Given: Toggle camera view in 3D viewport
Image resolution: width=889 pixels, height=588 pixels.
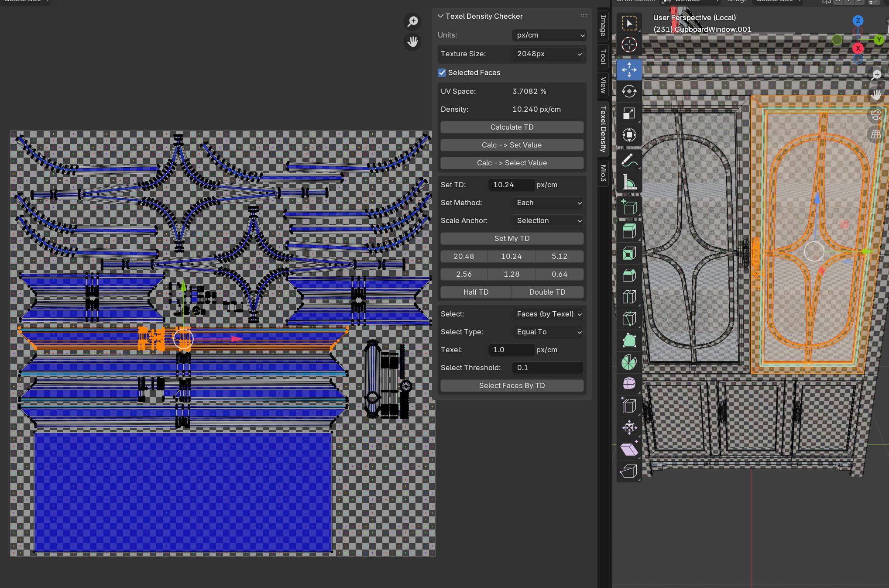Looking at the screenshot, I should [x=876, y=115].
